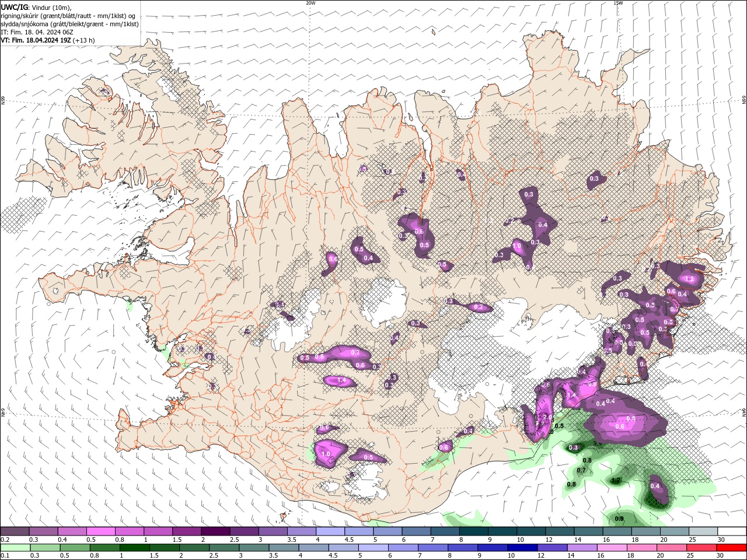Select deep blue rain swatch between 10 and 12

(x=522, y=548)
